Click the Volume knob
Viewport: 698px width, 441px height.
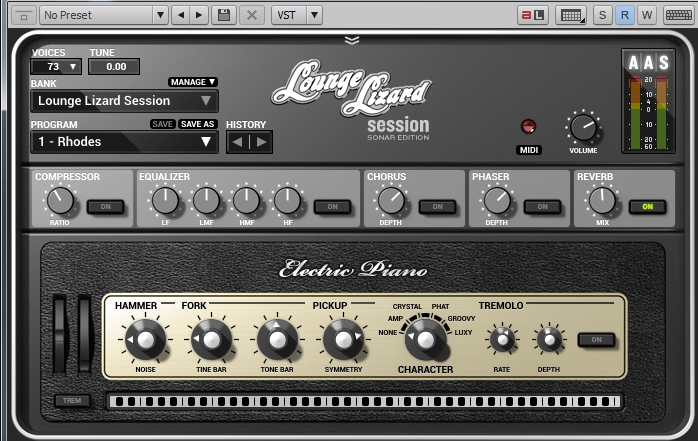click(583, 128)
